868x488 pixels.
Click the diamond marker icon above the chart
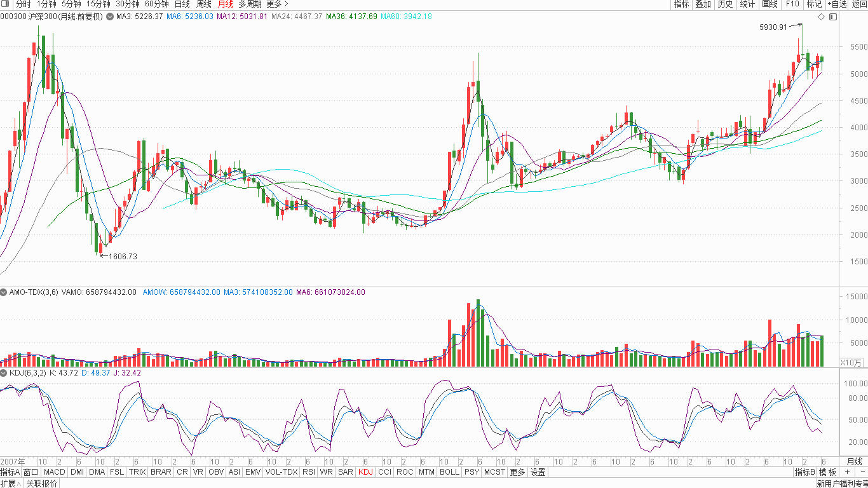click(821, 17)
